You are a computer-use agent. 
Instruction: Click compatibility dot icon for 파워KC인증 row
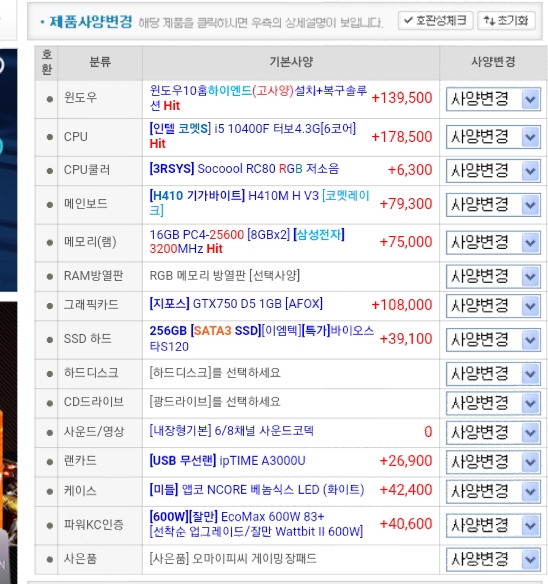50,526
